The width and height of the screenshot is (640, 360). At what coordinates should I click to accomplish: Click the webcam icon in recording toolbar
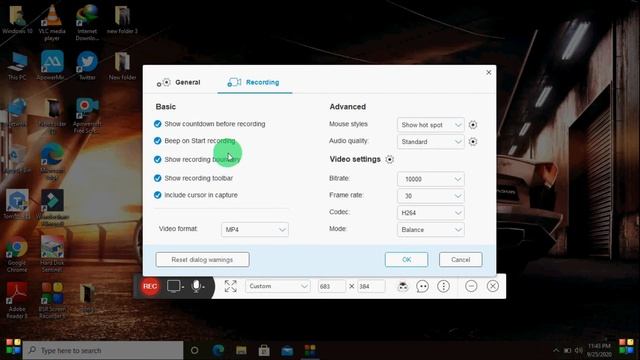pyautogui.click(x=403, y=286)
